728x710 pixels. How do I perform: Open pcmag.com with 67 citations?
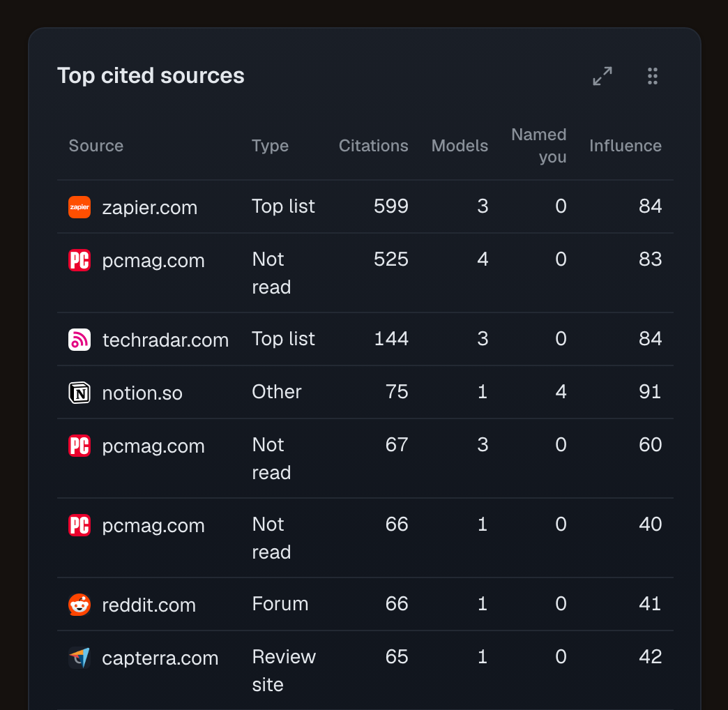pos(153,446)
